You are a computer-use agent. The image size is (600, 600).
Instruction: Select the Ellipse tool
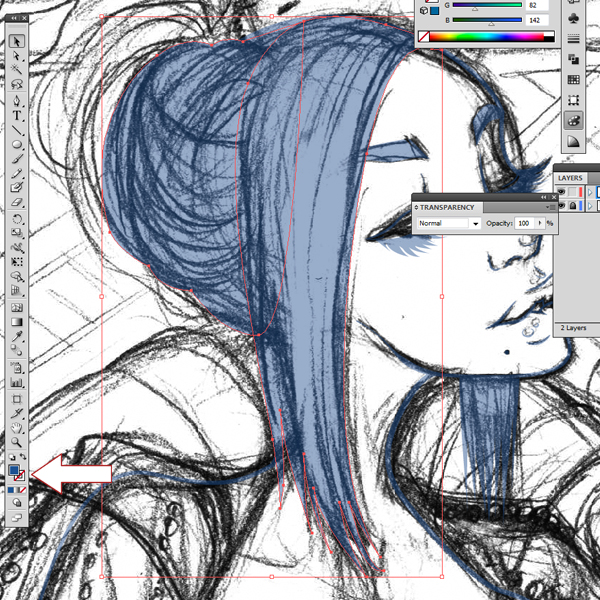click(x=16, y=144)
